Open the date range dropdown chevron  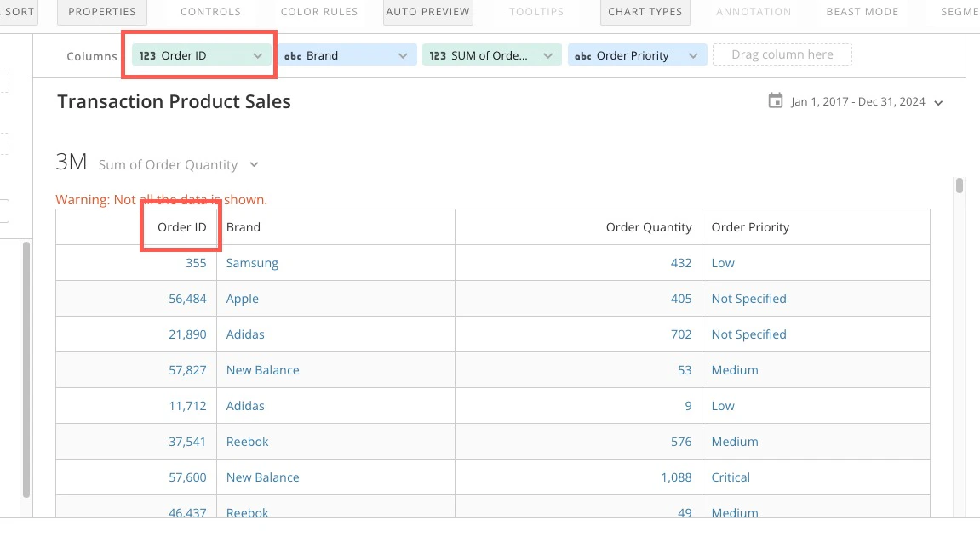click(x=938, y=103)
